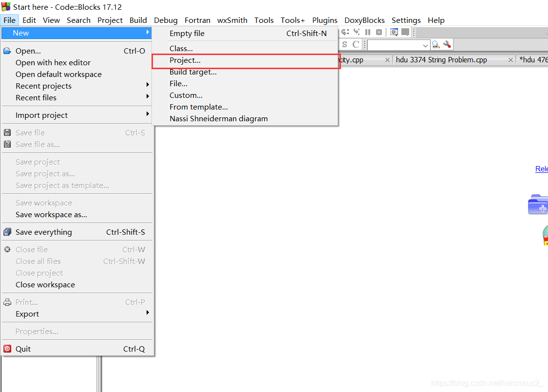Image resolution: width=548 pixels, height=392 pixels.
Task: Open the Plugins menu
Action: tap(325, 20)
